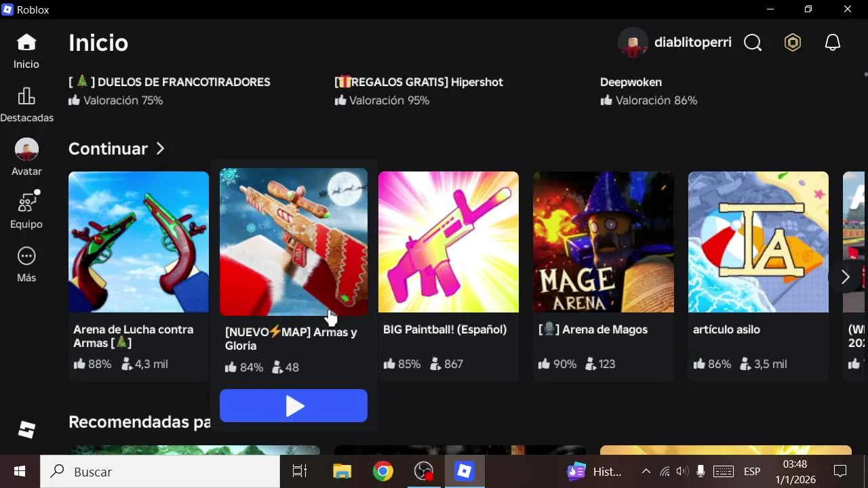Screen dimensions: 868x488
Task: Open the Inicio home sidebar icon
Action: point(26,43)
